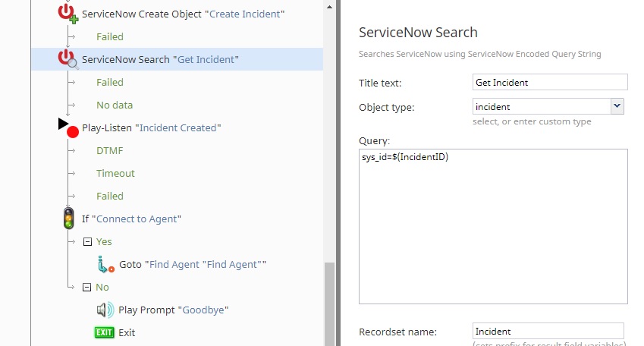Select the Play Prompt "Goodbye" block
Image resolution: width=644 pixels, height=346 pixels.
(x=173, y=310)
